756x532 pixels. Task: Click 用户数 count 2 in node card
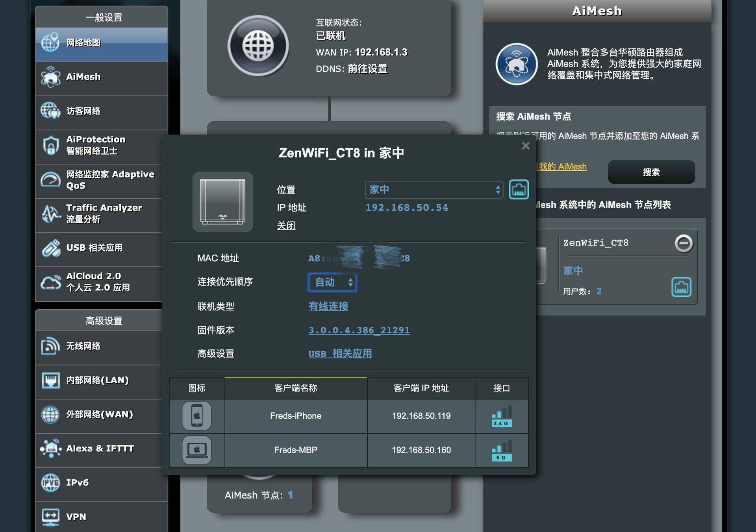tap(599, 291)
